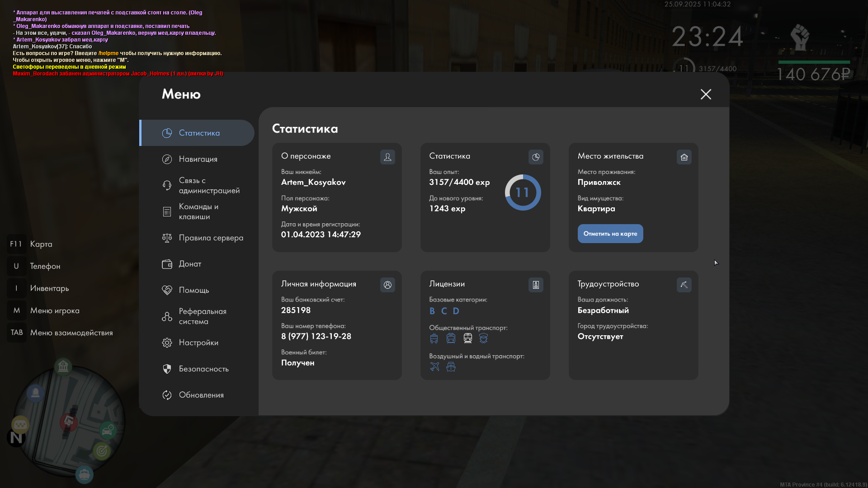The width and height of the screenshot is (868, 488).
Task: Click the pickaxe icon in Трудоустройство card
Action: (684, 285)
